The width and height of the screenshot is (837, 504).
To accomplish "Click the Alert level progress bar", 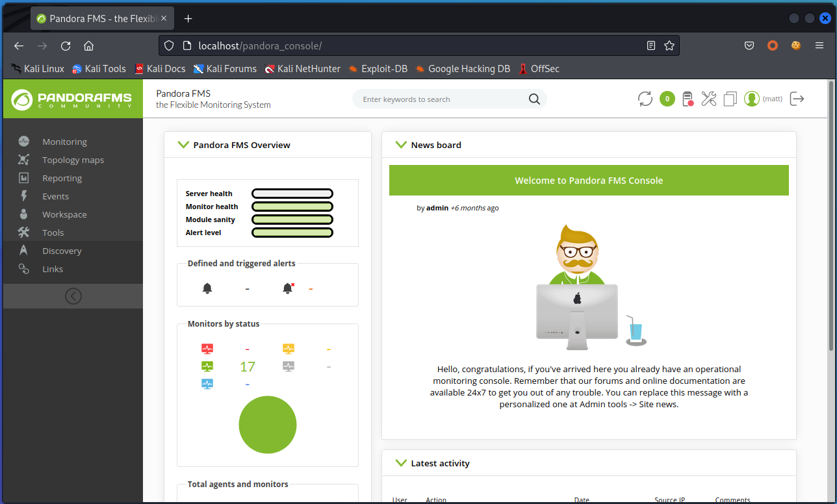I will click(292, 233).
